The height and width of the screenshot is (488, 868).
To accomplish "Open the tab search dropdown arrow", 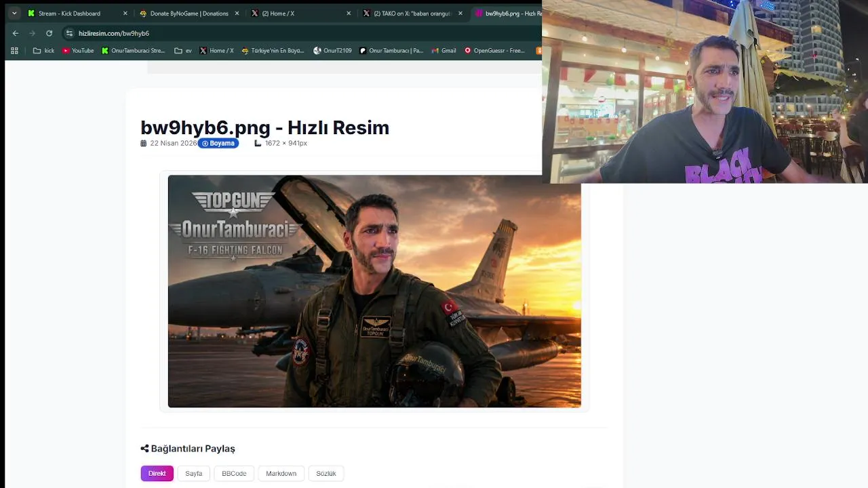I will pos(14,13).
